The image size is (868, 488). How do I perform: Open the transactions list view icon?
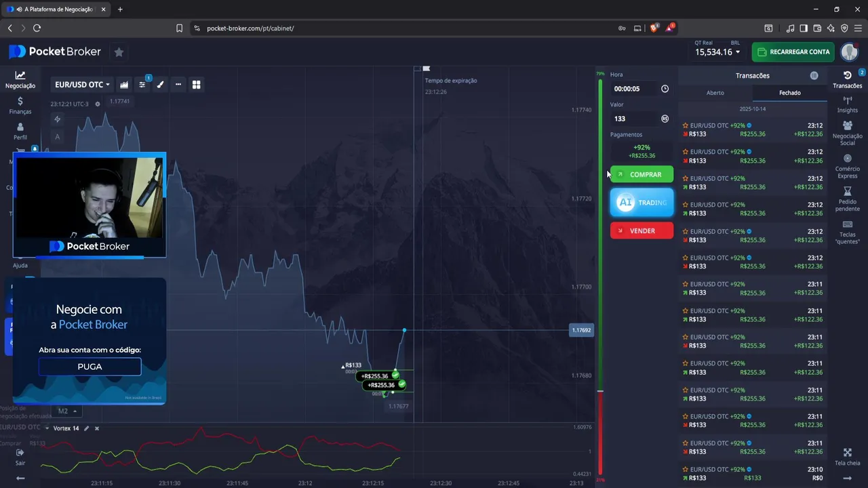814,76
